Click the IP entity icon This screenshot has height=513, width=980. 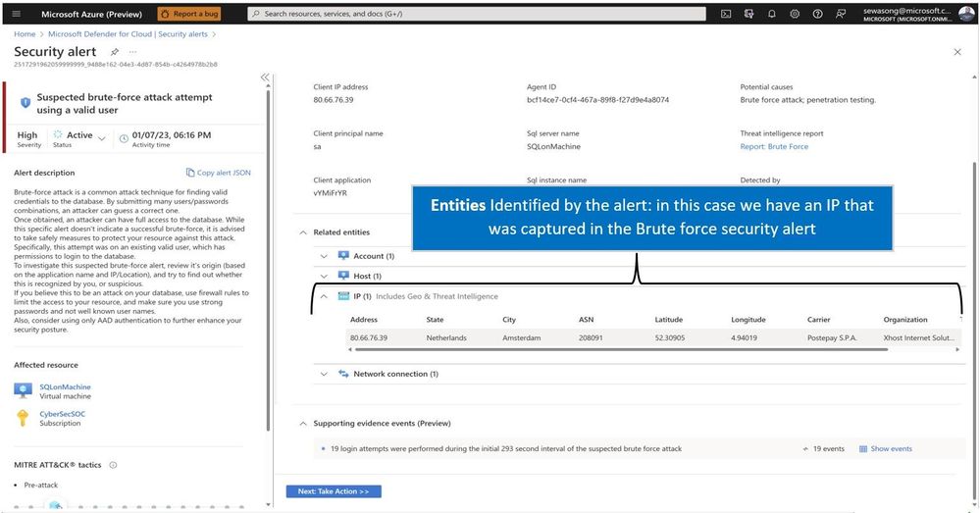[343, 296]
